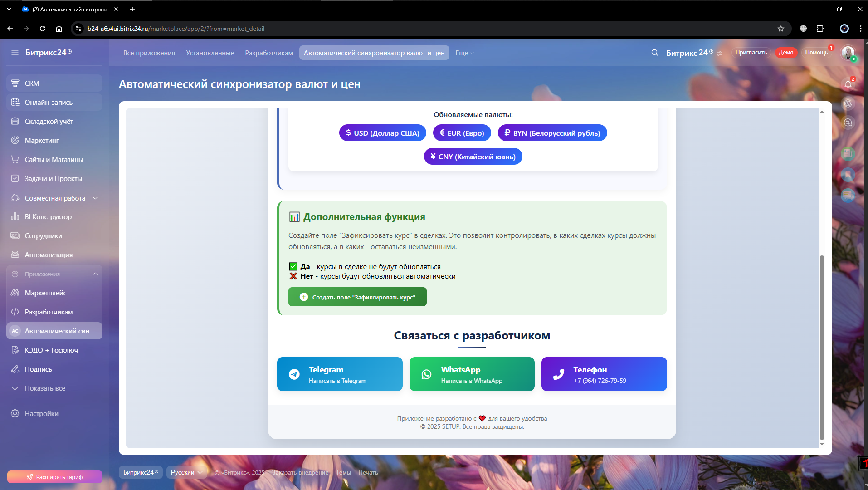Click the BYN (Белорусский рубль) currency chip

click(x=552, y=133)
